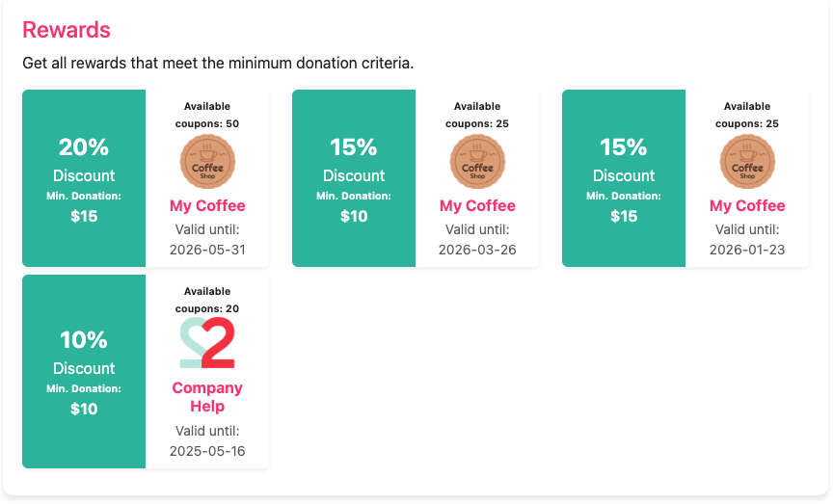This screenshot has height=504, width=833.
Task: Click the minimum donation criteria description text
Action: (x=218, y=64)
